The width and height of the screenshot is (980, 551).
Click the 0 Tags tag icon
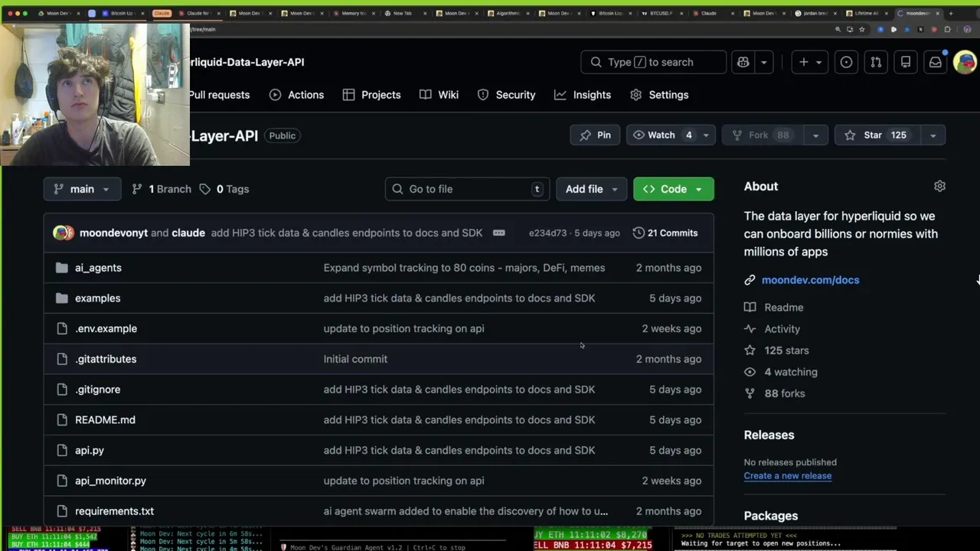pos(205,189)
